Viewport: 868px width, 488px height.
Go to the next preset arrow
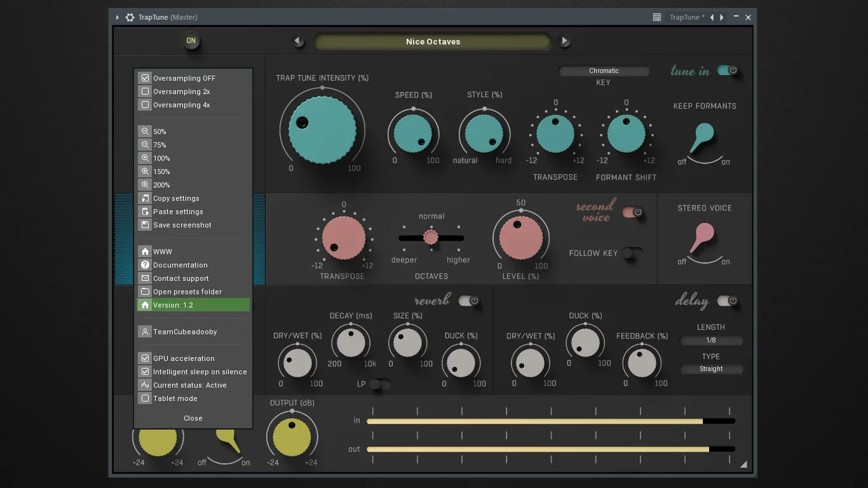[x=564, y=41]
